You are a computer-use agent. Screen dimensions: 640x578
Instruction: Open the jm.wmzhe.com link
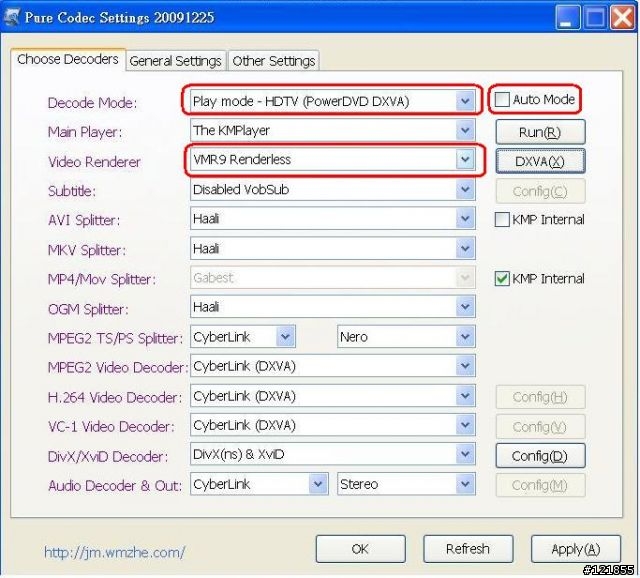[x=115, y=553]
